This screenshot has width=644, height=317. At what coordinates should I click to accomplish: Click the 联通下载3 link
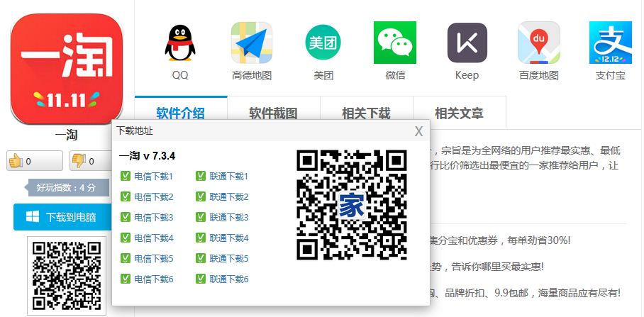pos(229,218)
